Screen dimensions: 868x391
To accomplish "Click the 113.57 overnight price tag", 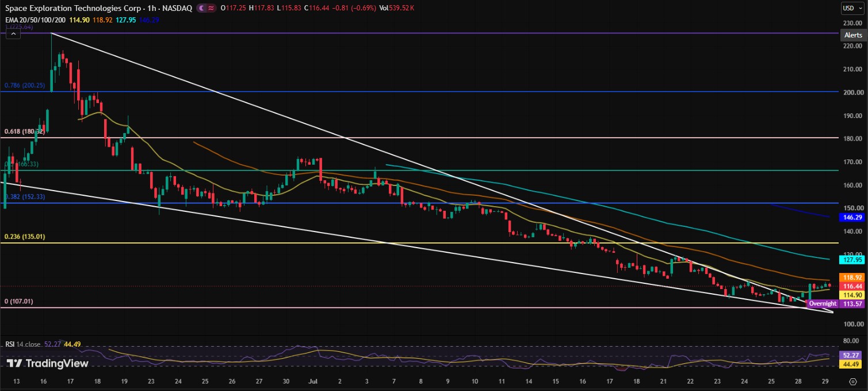I will pos(852,303).
